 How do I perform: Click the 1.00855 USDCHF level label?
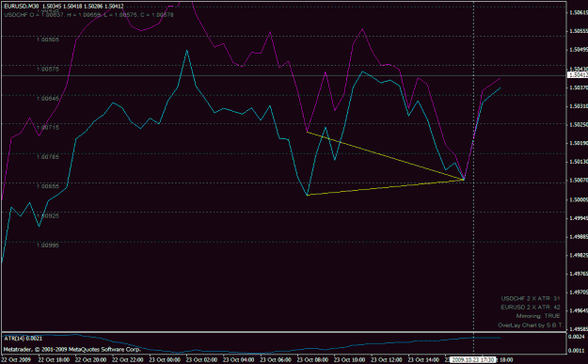coord(48,186)
